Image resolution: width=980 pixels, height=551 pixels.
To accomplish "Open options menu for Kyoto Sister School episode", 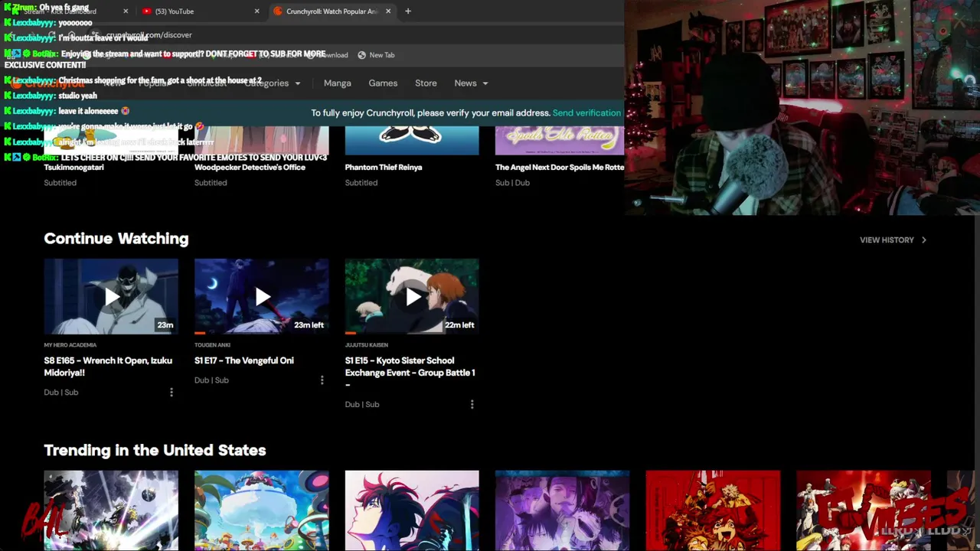I will click(472, 404).
